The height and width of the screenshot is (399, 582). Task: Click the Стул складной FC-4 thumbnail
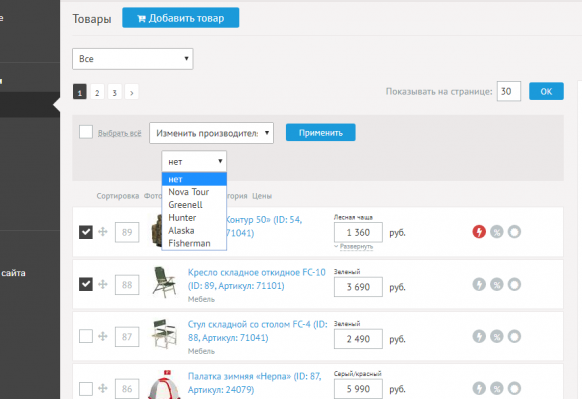click(164, 334)
